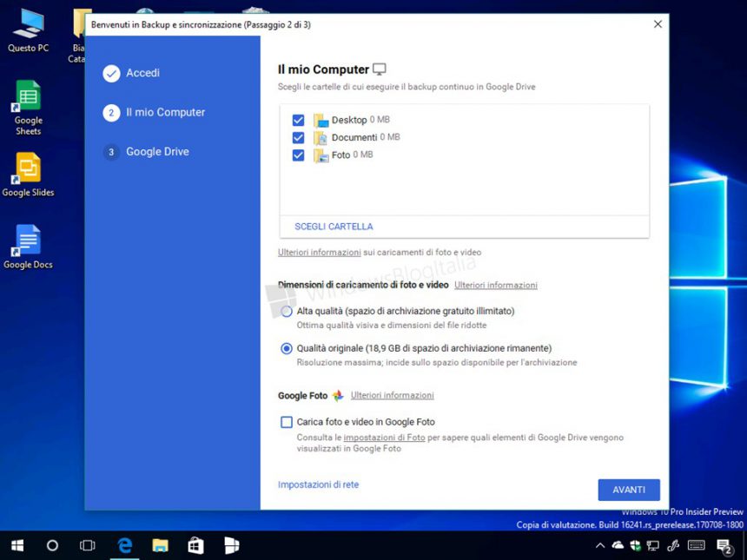This screenshot has width=747, height=560.
Task: Open the Questo PC desktop icon
Action: coord(28,30)
